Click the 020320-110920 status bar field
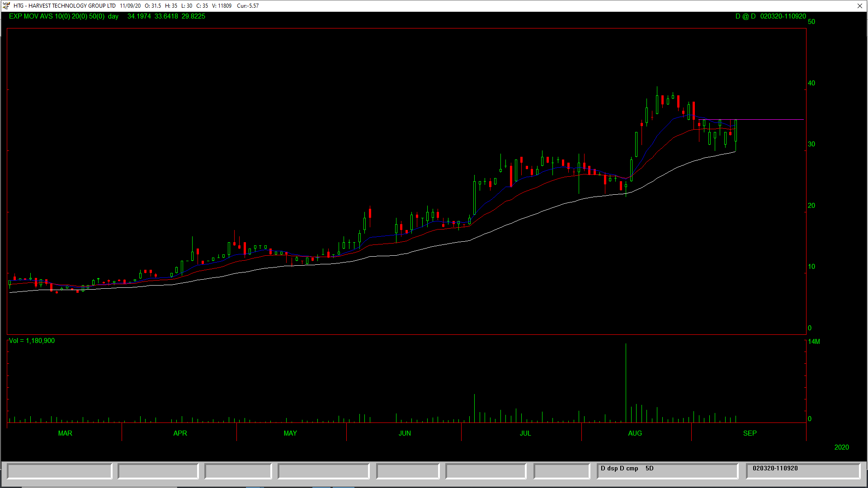The width and height of the screenshot is (868, 488). [x=803, y=471]
